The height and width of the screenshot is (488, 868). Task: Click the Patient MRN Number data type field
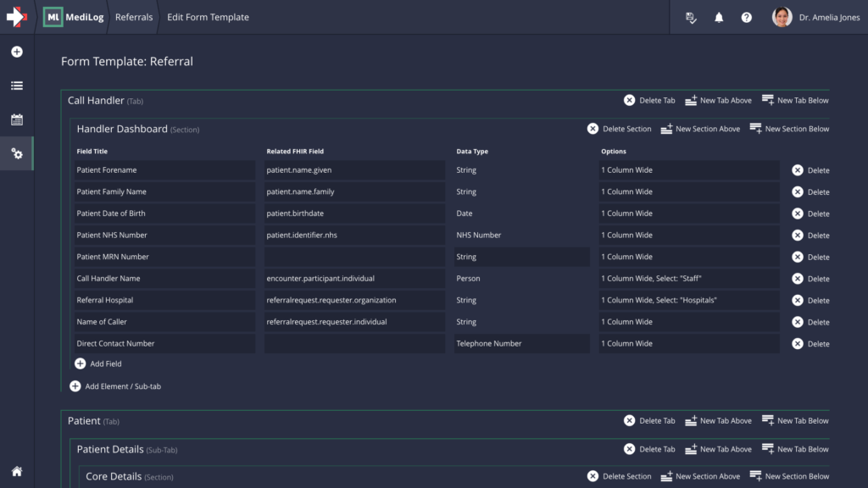click(521, 256)
